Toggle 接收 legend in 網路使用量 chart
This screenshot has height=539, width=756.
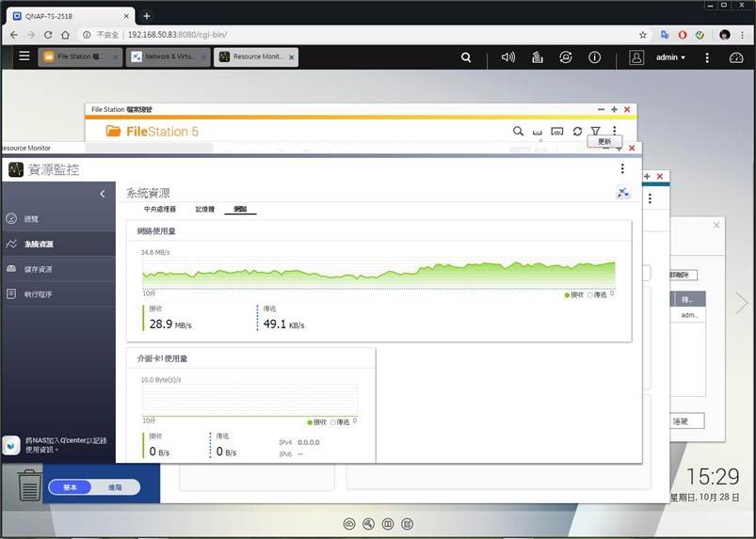coord(573,294)
